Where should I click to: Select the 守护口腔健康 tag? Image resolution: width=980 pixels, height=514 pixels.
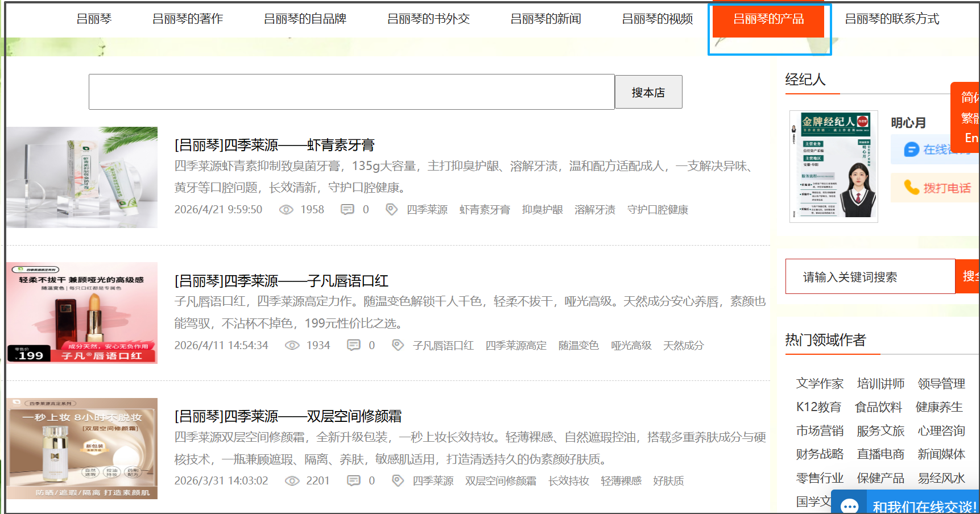coord(658,210)
